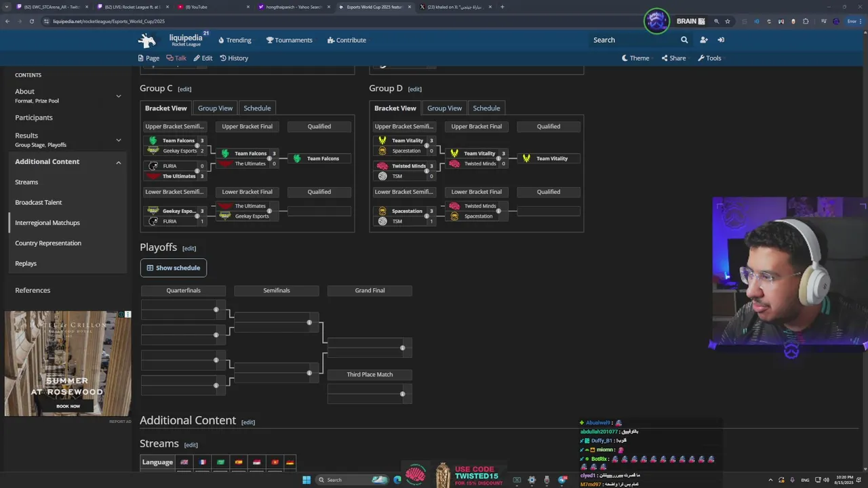Open Group C Schedule tab
Viewport: 868px width, 488px height.
point(257,108)
